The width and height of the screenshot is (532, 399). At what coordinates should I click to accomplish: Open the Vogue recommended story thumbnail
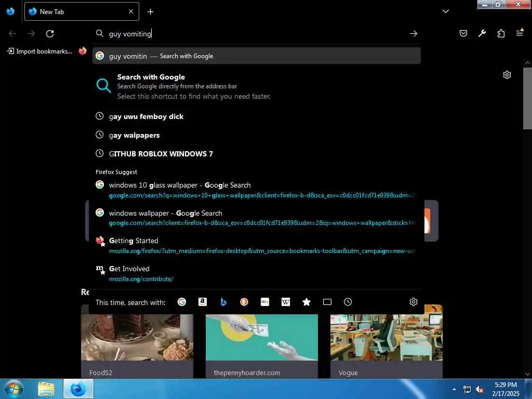coord(387,337)
